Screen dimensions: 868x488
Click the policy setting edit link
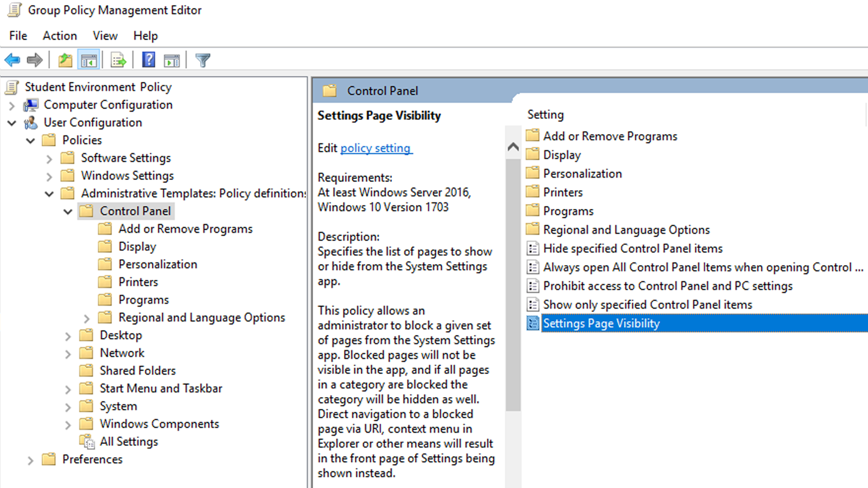pyautogui.click(x=376, y=148)
